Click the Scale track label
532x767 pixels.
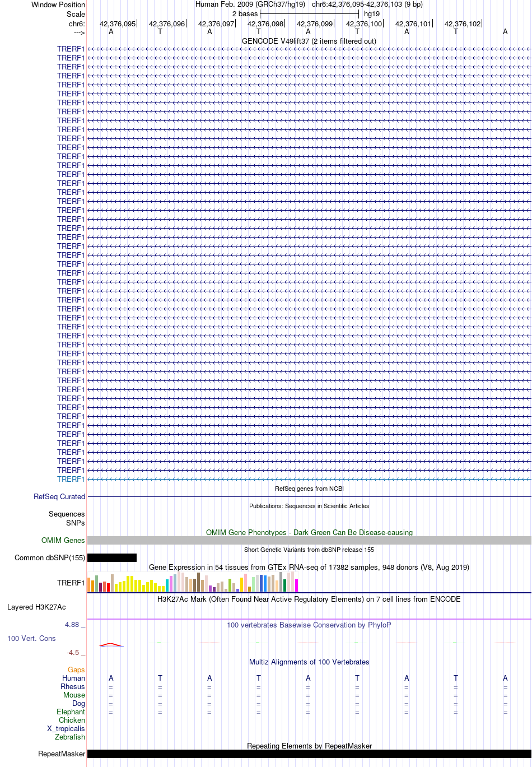[x=76, y=14]
